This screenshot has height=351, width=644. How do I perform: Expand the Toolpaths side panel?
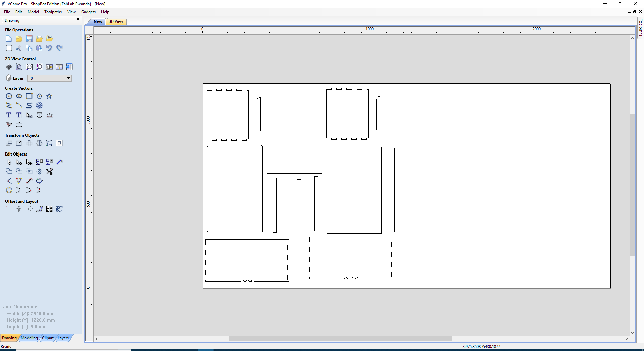pos(640,28)
